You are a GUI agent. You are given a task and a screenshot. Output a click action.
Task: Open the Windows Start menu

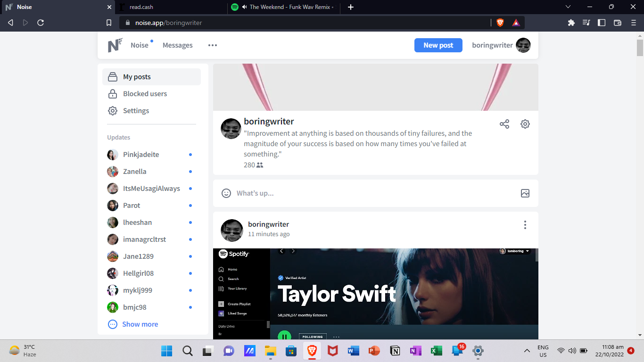[x=166, y=351]
